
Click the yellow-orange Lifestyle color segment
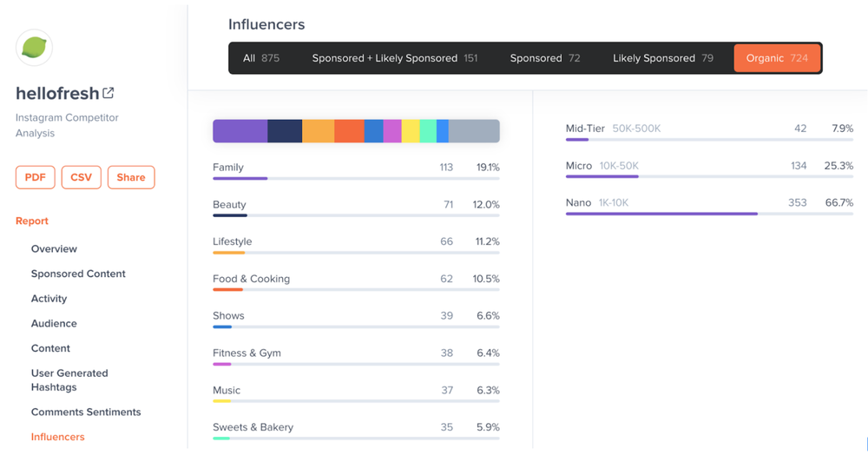319,131
